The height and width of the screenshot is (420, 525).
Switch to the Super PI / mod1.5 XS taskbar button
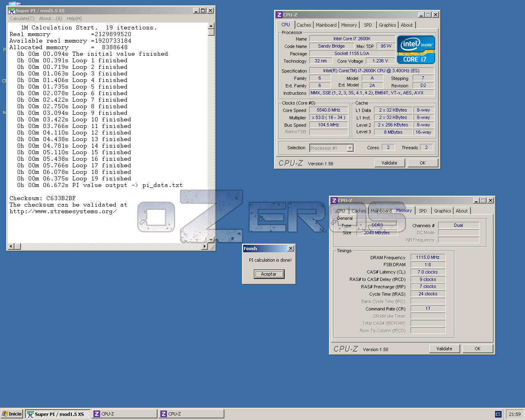click(x=58, y=414)
